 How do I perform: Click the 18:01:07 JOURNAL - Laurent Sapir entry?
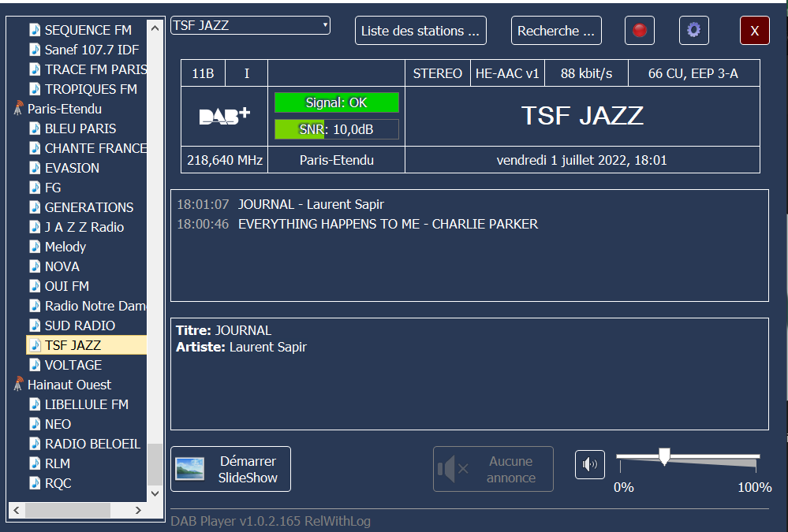tap(280, 204)
